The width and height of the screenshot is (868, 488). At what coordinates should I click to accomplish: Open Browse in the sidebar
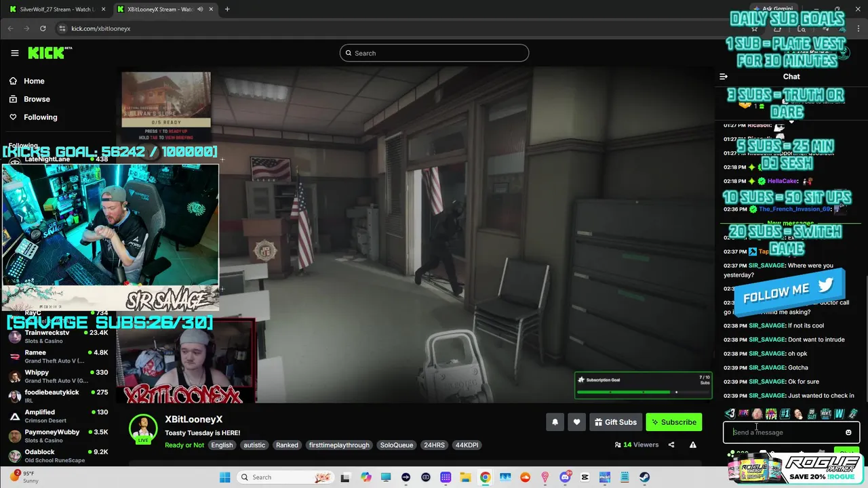[x=37, y=99]
